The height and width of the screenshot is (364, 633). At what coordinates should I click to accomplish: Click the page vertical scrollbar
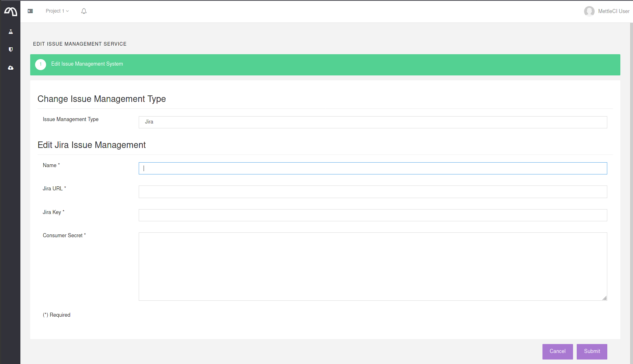pyautogui.click(x=631, y=163)
